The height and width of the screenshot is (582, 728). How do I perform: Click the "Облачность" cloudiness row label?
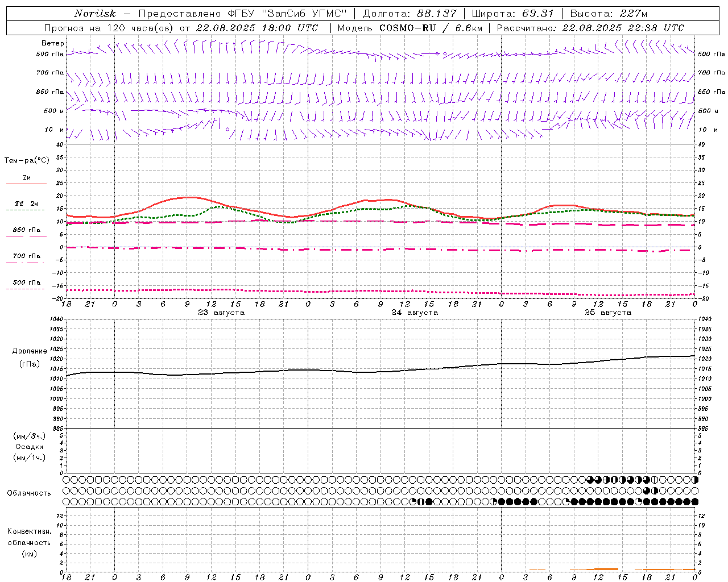coord(29,493)
